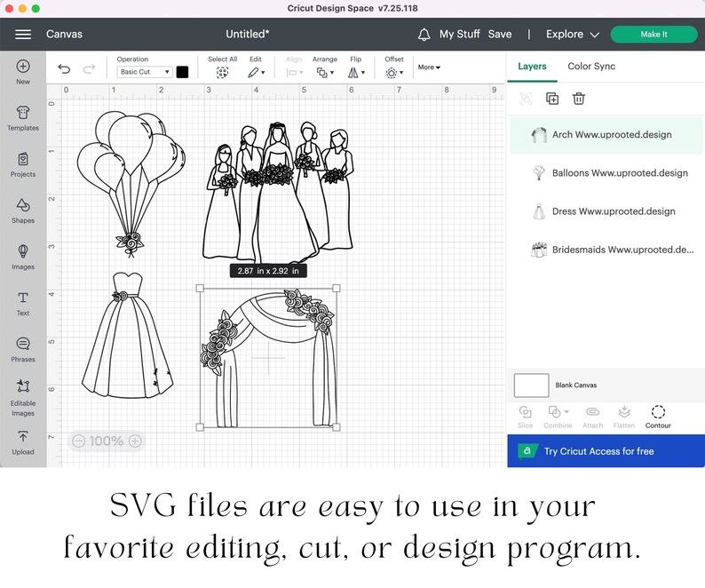This screenshot has width=705, height=588.
Task: Expand the Explore dropdown
Action: pos(573,34)
